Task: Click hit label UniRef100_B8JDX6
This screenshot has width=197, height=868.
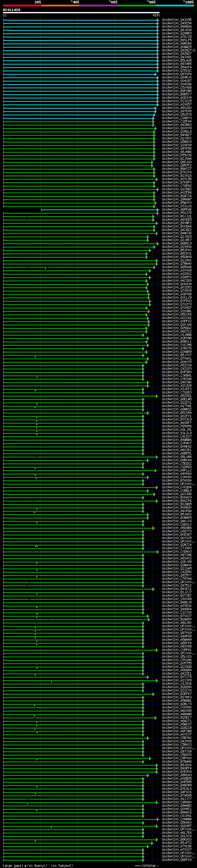Action: (177, 765)
